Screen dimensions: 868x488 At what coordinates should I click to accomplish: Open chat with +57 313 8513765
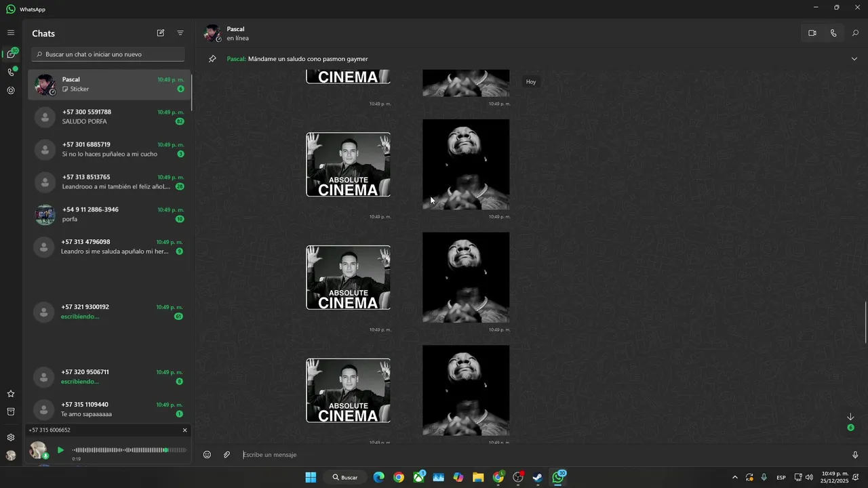(x=109, y=182)
